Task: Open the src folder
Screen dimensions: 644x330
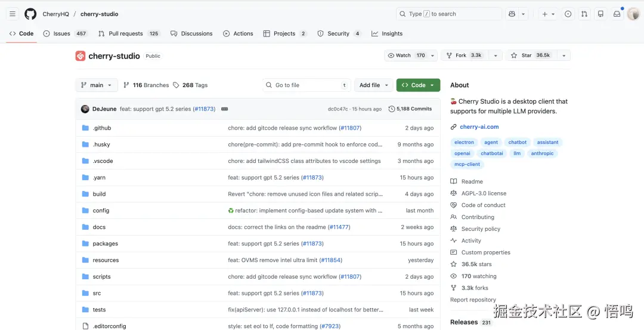Action: click(97, 293)
